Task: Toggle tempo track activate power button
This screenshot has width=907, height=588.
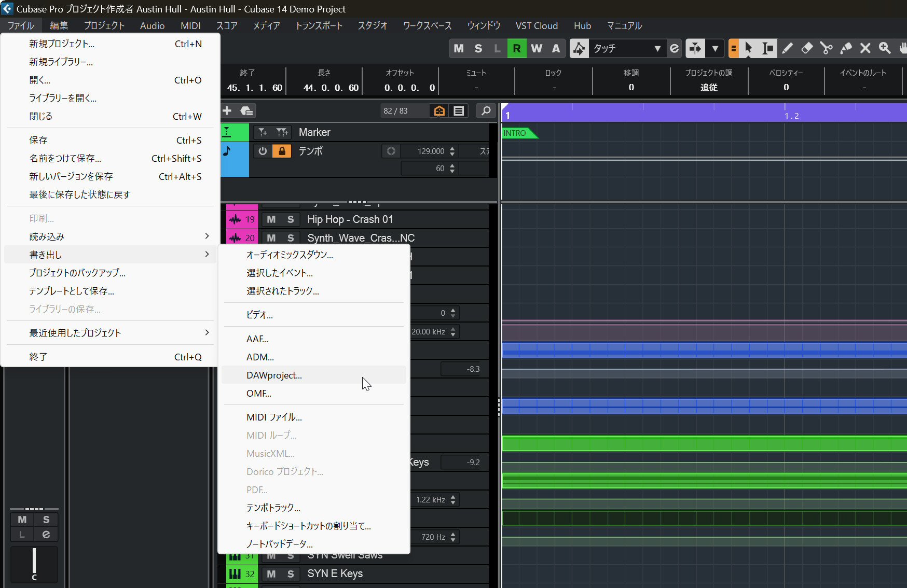Action: tap(263, 151)
